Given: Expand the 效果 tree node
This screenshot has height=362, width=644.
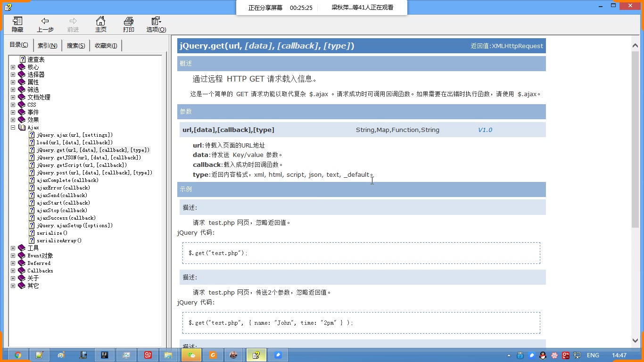Looking at the screenshot, I should pyautogui.click(x=13, y=120).
